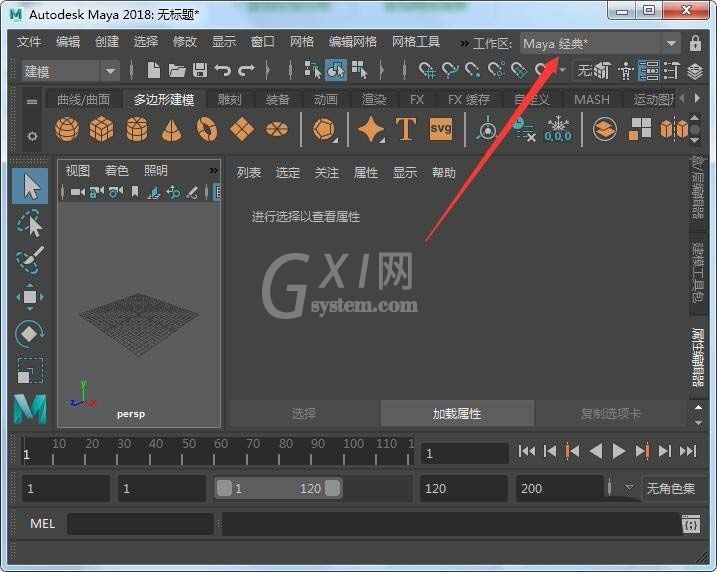Click the Save Scene floppy icon
717x572 pixels.
point(200,70)
